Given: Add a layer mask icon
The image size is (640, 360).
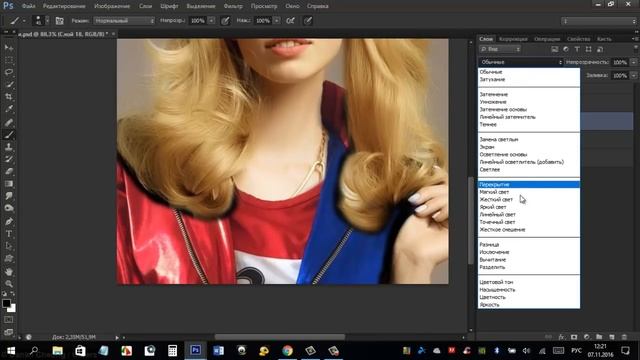Looking at the screenshot, I should (574, 337).
